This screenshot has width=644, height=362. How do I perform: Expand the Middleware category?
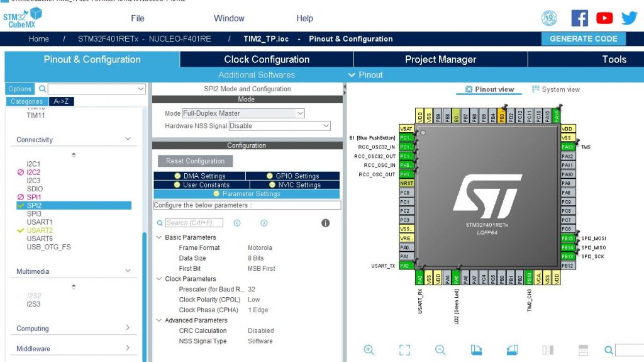(x=128, y=348)
